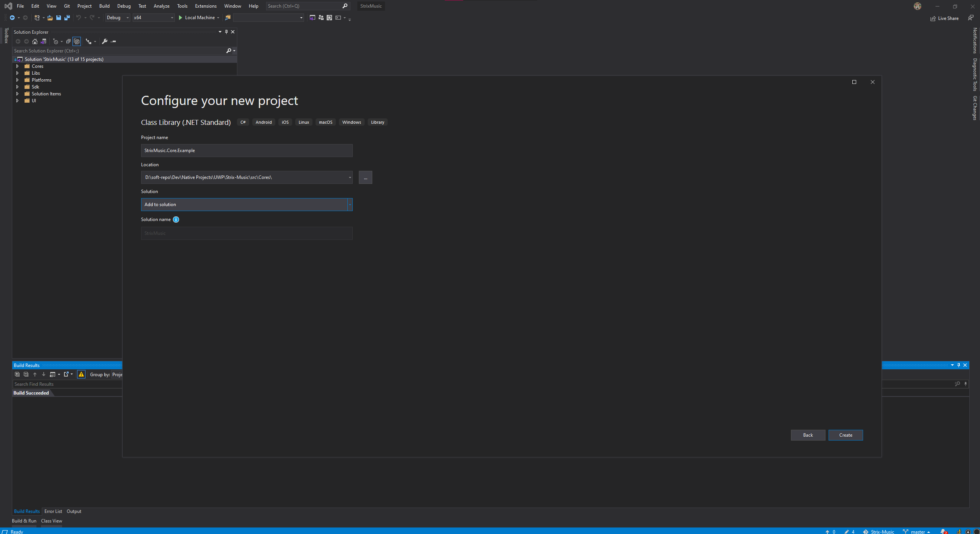
Task: Toggle the warnings filter in Build Results
Action: coord(81,374)
